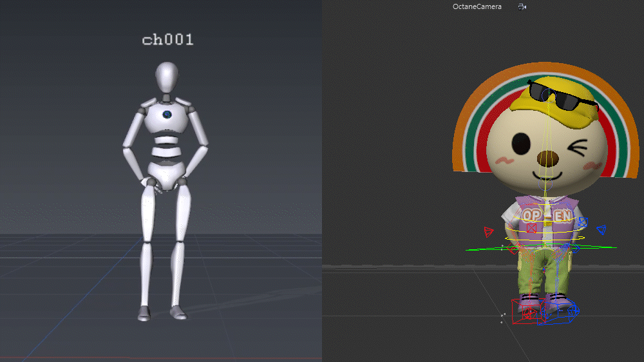Image resolution: width=644 pixels, height=362 pixels.
Task: Click the OctaneCamera viewport label
Action: coord(477,6)
